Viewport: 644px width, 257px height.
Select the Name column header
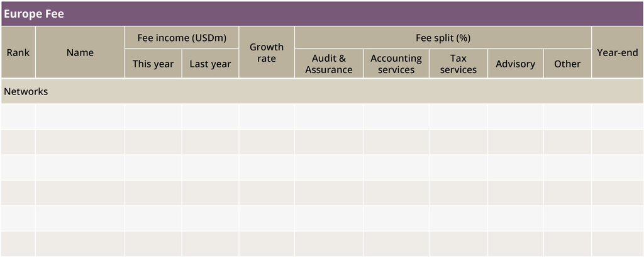(x=80, y=52)
